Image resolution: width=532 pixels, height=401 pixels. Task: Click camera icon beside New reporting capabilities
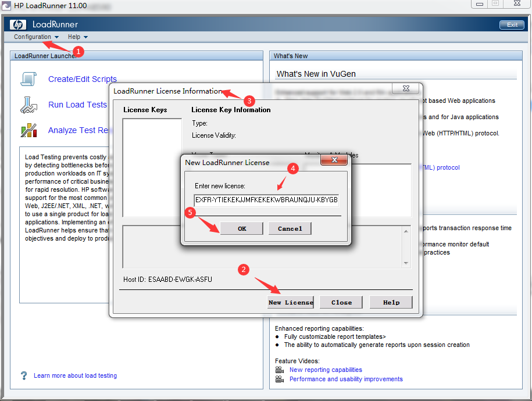(280, 370)
